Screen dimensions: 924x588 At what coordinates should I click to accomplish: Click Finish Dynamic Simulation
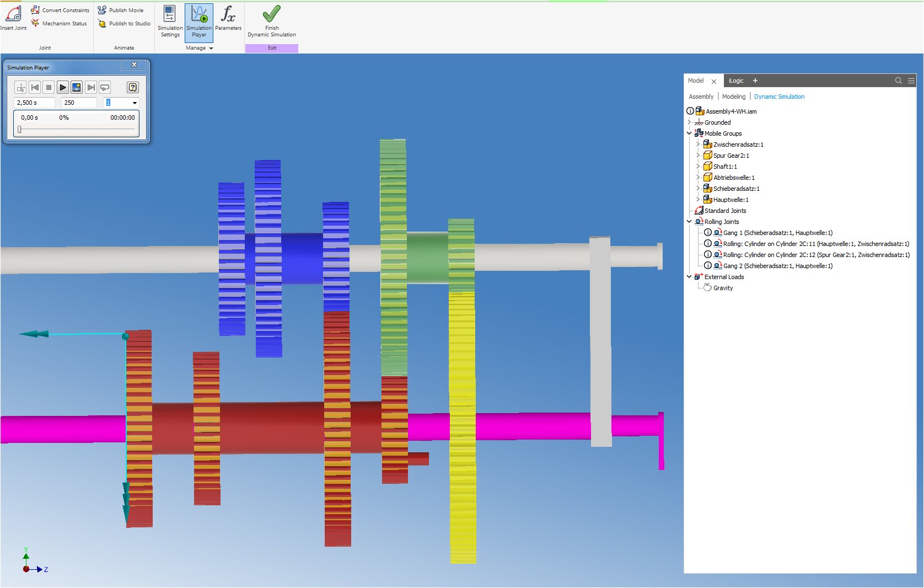(x=271, y=22)
